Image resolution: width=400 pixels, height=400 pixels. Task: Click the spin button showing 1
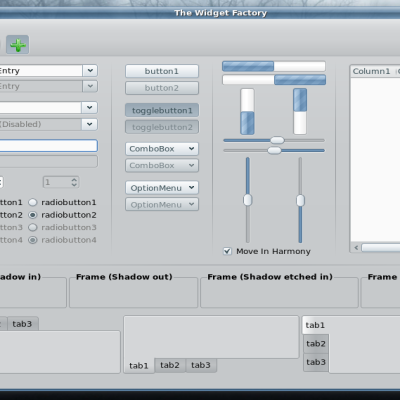click(x=61, y=182)
